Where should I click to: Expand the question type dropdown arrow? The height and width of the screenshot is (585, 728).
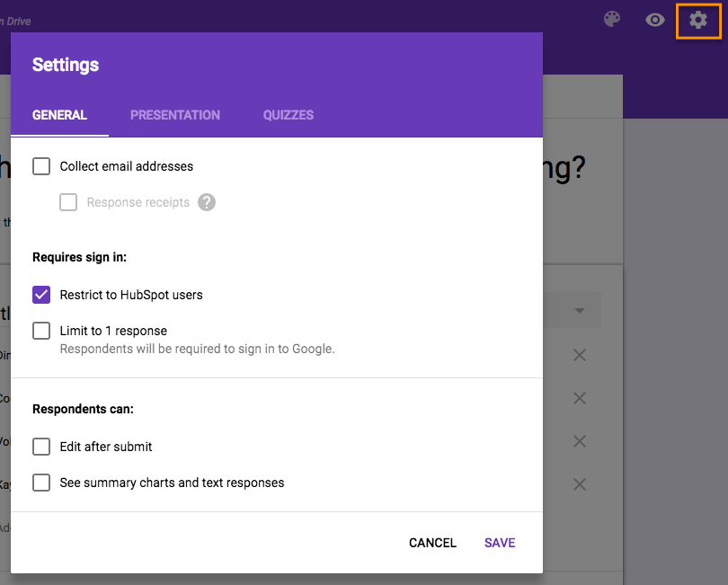[580, 311]
